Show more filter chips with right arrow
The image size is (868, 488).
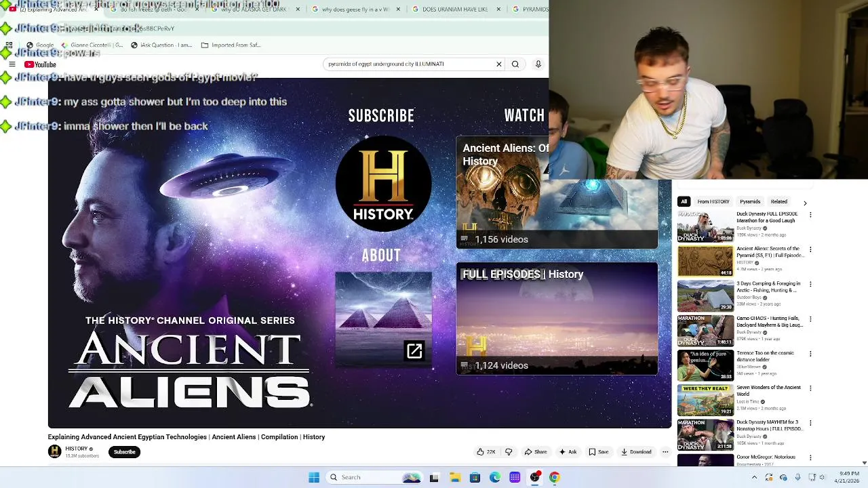pyautogui.click(x=805, y=203)
